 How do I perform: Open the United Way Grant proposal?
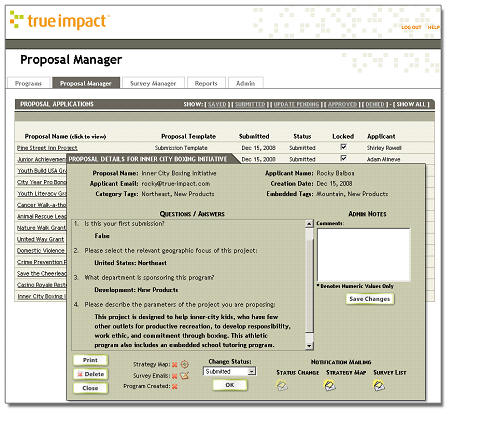[40, 239]
